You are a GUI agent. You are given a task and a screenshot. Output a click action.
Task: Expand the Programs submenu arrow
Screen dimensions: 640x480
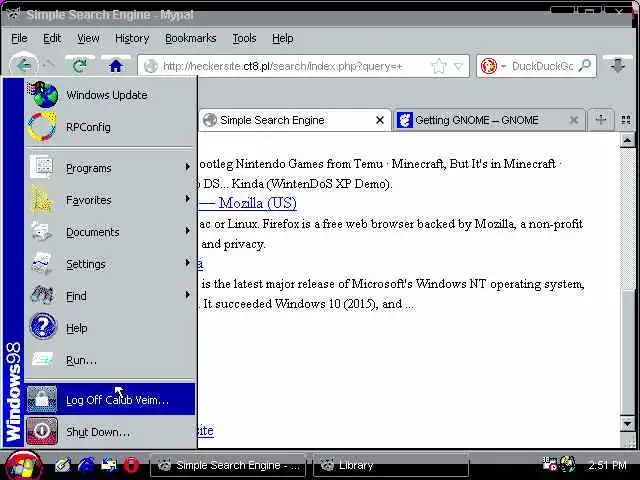click(x=187, y=167)
